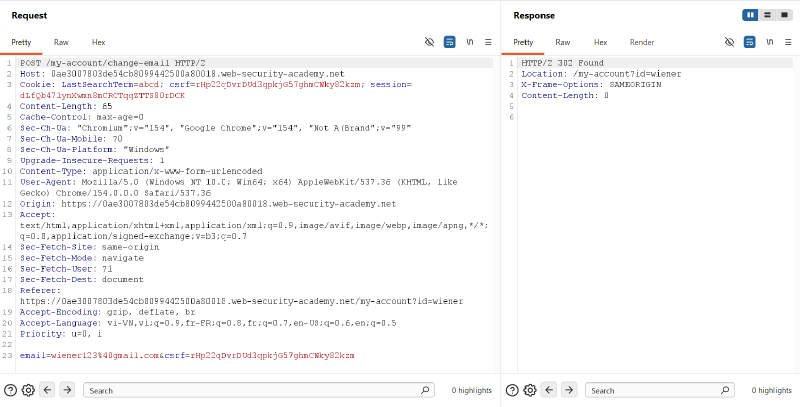The width and height of the screenshot is (800, 407).
Task: Go to previous match arrow in Response search
Action: coord(549,390)
